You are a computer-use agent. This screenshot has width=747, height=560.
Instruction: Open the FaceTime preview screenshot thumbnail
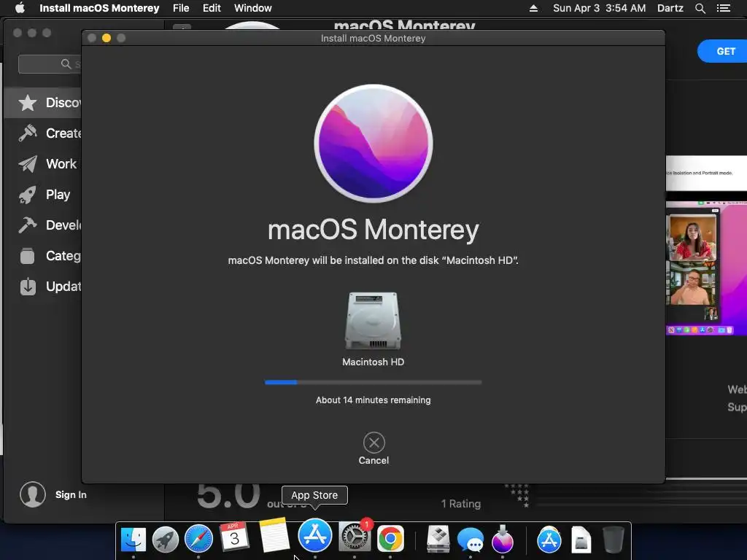[706, 268]
